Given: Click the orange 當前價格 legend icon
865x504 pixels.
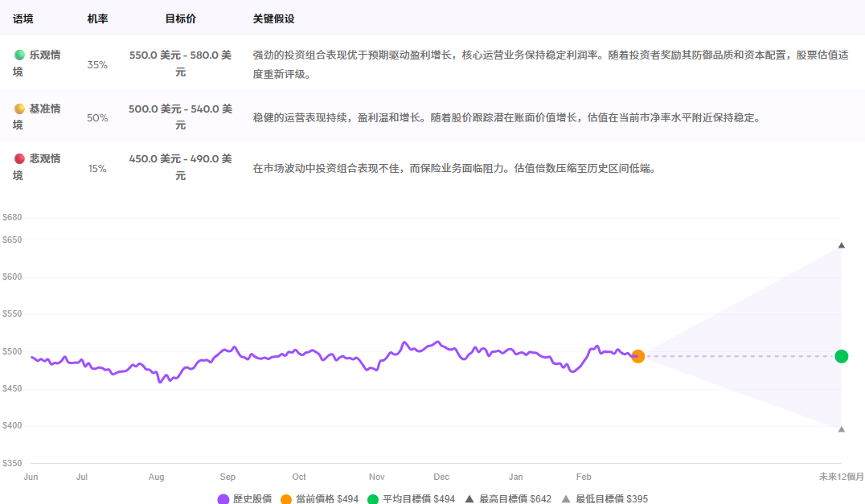Looking at the screenshot, I should [x=285, y=498].
